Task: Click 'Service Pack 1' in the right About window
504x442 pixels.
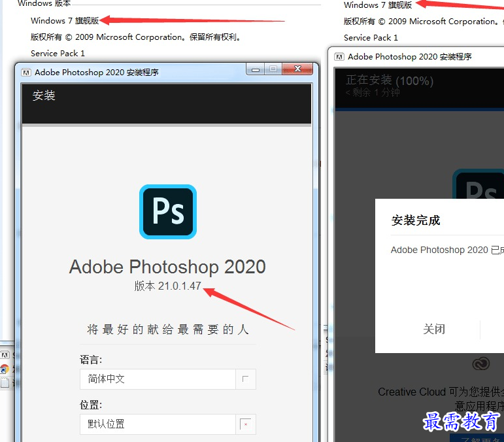Action: click(x=371, y=38)
